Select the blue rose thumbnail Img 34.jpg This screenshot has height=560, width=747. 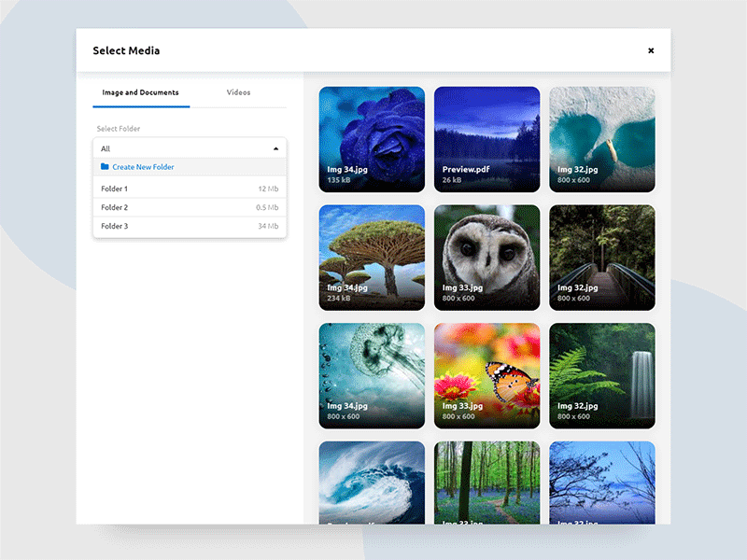tap(372, 138)
